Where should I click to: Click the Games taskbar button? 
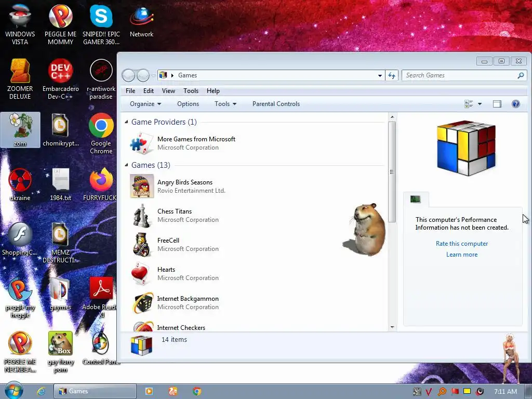pos(95,391)
